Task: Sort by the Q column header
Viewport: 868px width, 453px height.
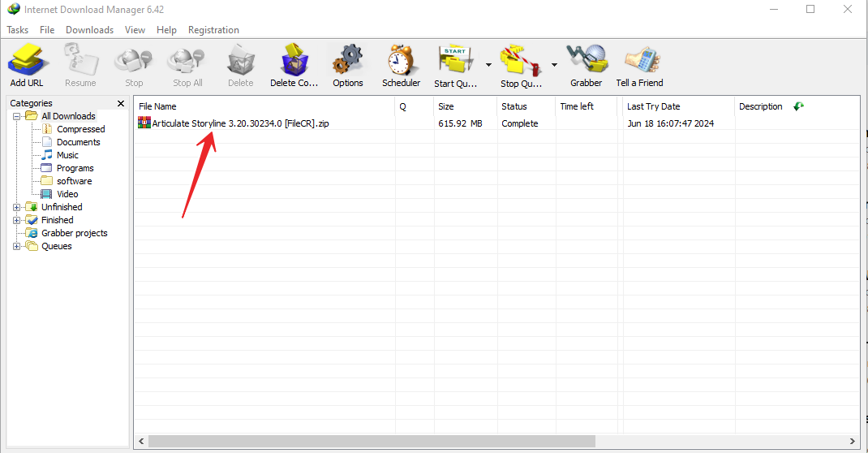Action: (x=414, y=106)
